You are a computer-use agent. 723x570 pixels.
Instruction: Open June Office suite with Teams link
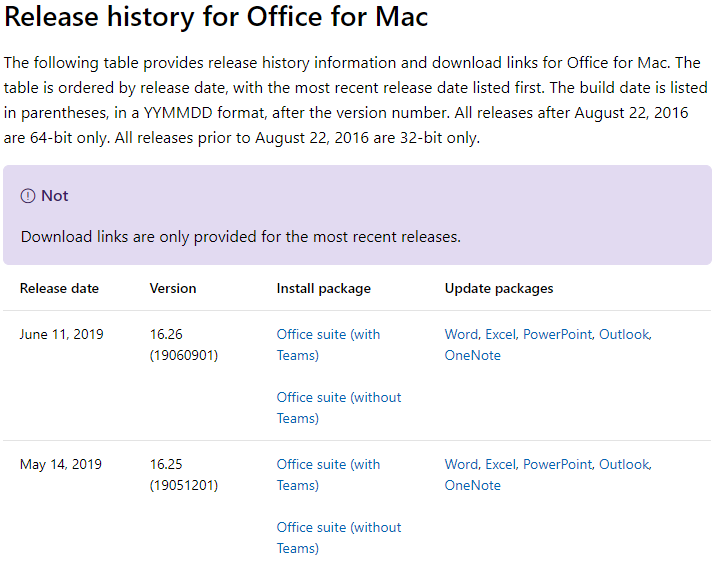(x=328, y=344)
